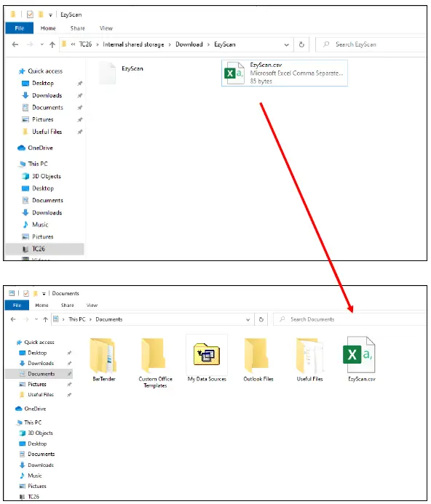Select EzyScan.csv file in top window
431x504 pixels.
click(284, 73)
